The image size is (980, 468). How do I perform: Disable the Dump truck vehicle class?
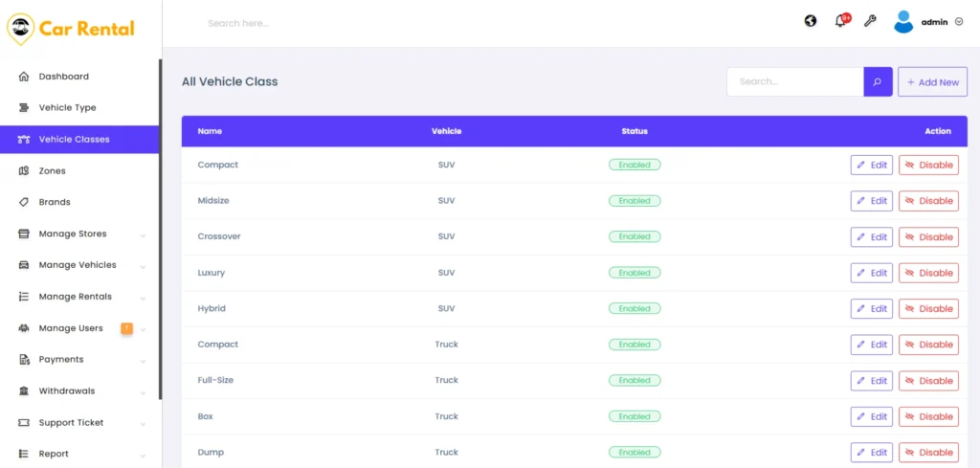928,453
